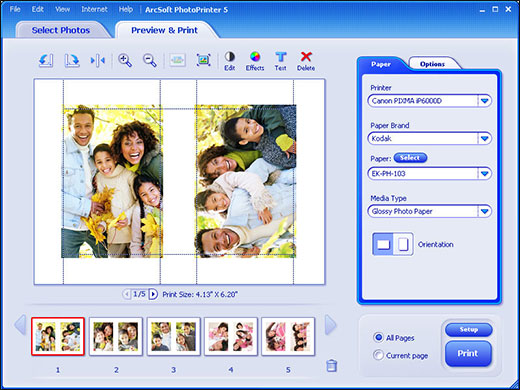Rotate the photo left with the toolbar icon

(46, 61)
